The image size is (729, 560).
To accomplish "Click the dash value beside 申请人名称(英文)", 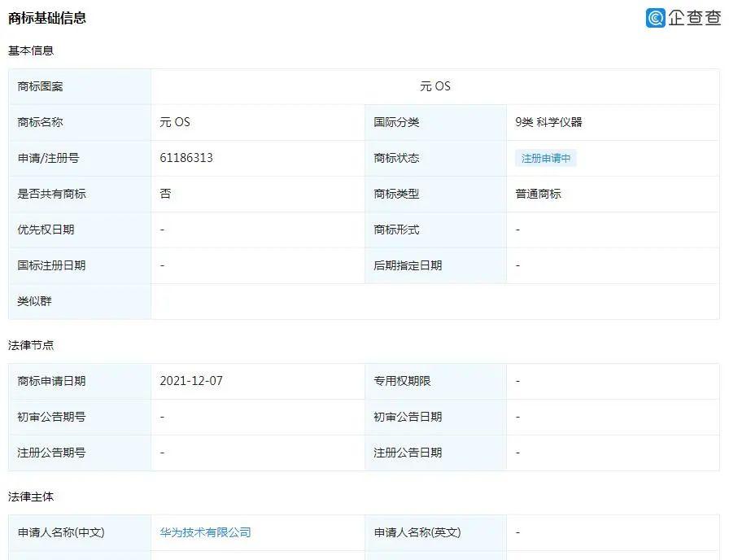I will tap(518, 532).
